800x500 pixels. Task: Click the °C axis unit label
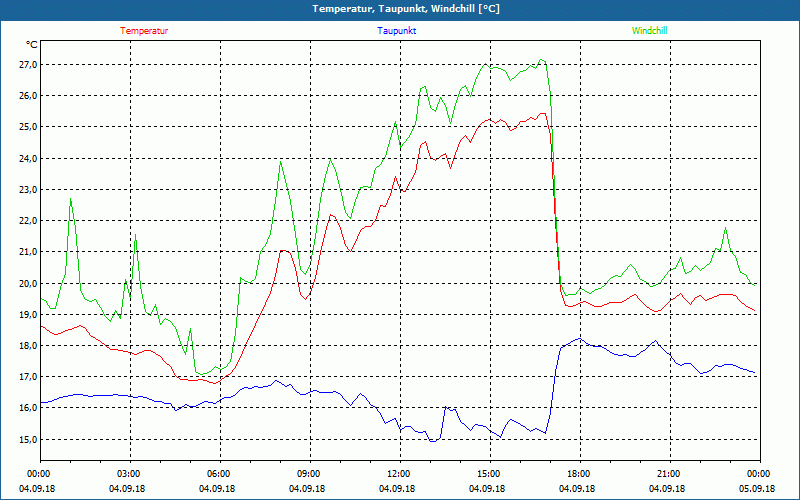tap(32, 45)
